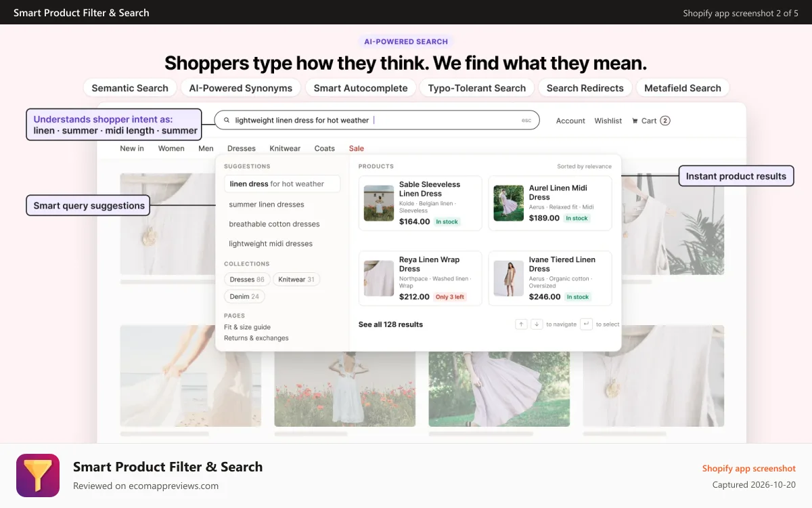This screenshot has width=812, height=508.
Task: Click the Reya Linen Wrap Dress thumbnail
Action: (379, 278)
